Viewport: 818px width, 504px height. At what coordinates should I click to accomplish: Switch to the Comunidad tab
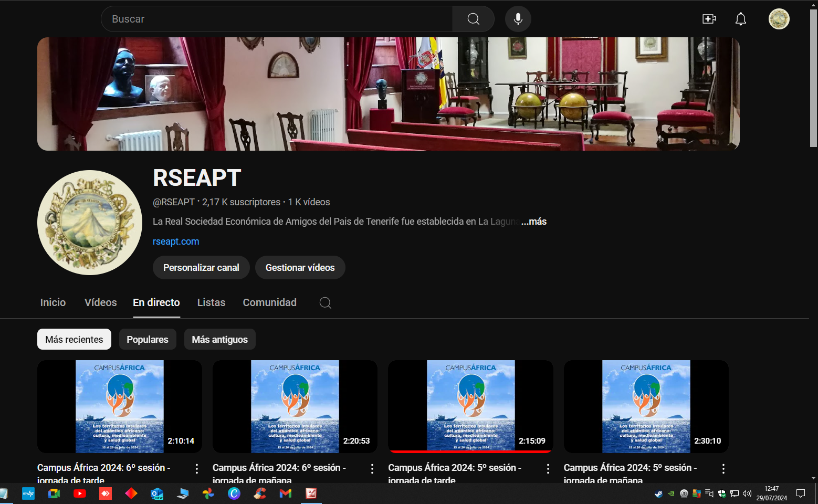tap(269, 302)
